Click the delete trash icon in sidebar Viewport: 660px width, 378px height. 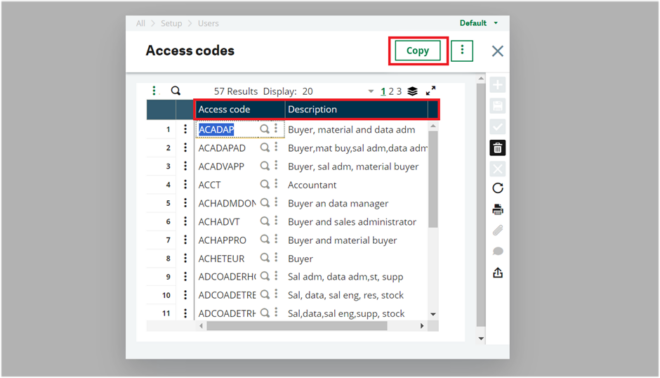pos(498,148)
